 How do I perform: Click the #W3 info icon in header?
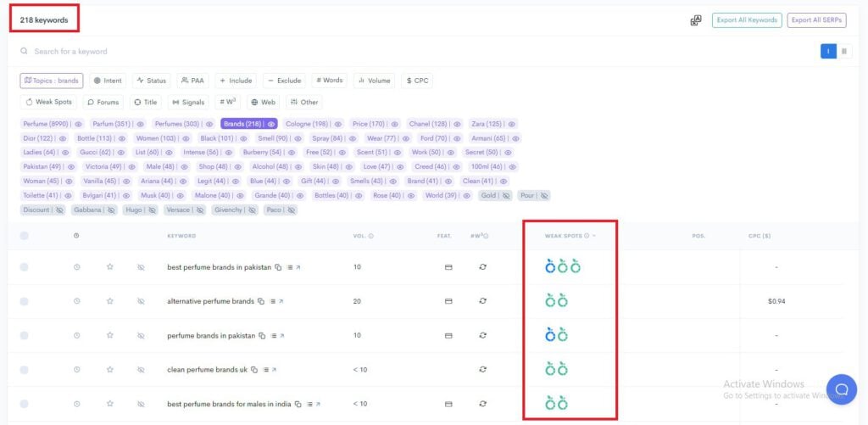(486, 236)
